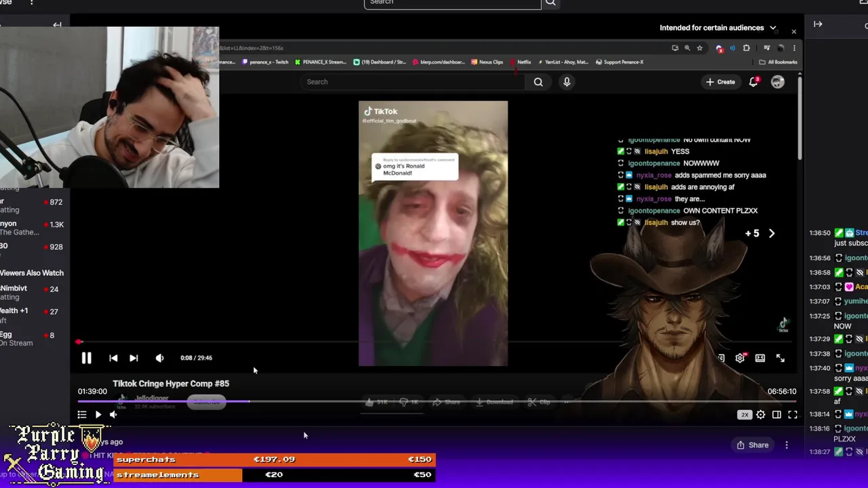Toggle YouTube theater mode icon

click(x=760, y=358)
